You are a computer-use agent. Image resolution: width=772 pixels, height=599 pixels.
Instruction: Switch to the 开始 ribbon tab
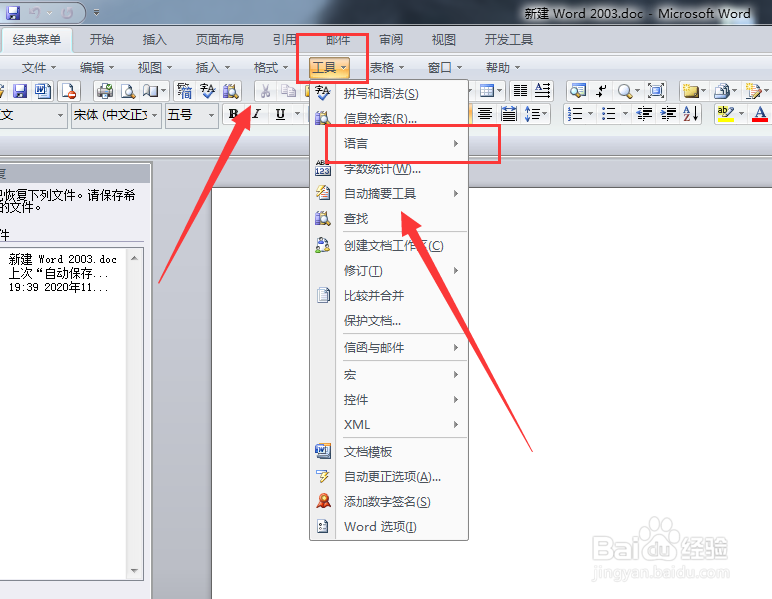click(102, 40)
